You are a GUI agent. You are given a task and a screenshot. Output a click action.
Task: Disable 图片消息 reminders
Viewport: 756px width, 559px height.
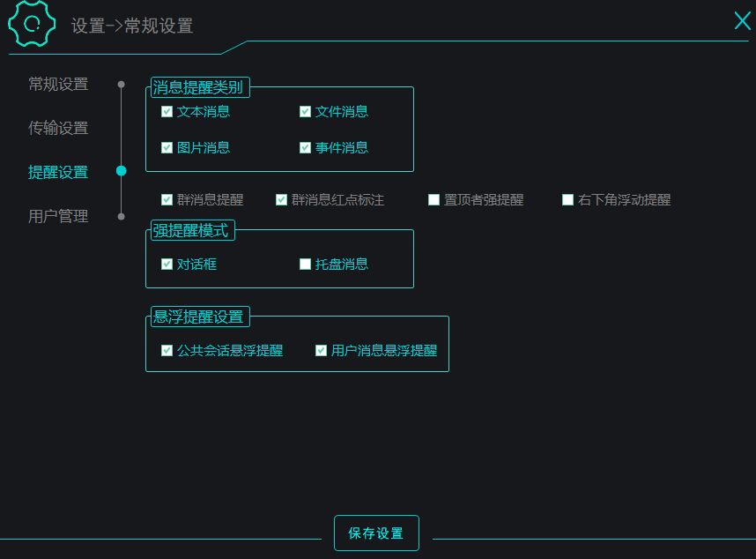(167, 147)
